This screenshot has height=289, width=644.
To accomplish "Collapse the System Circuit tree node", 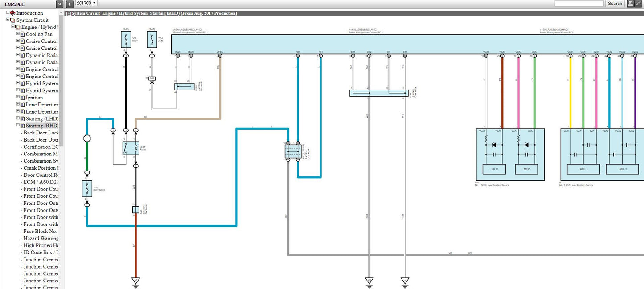I will (8, 20).
